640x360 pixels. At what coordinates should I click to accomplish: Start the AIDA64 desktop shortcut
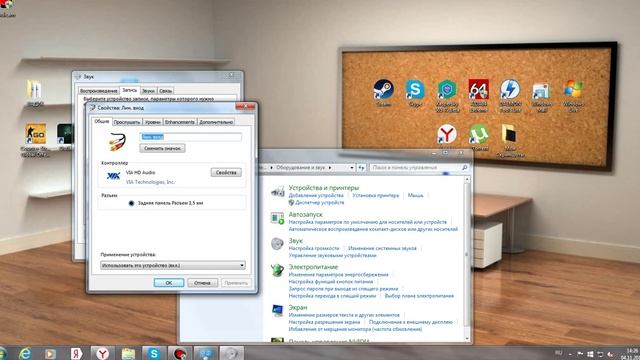pyautogui.click(x=478, y=89)
